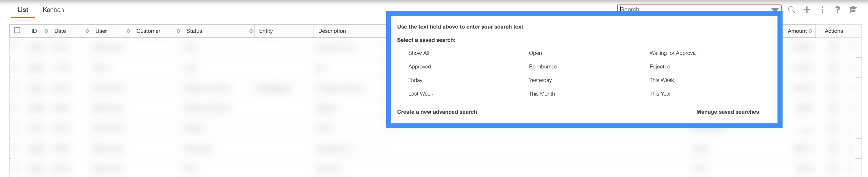Click the magnifying glass search icon
Image resolution: width=868 pixels, height=177 pixels.
pos(791,10)
